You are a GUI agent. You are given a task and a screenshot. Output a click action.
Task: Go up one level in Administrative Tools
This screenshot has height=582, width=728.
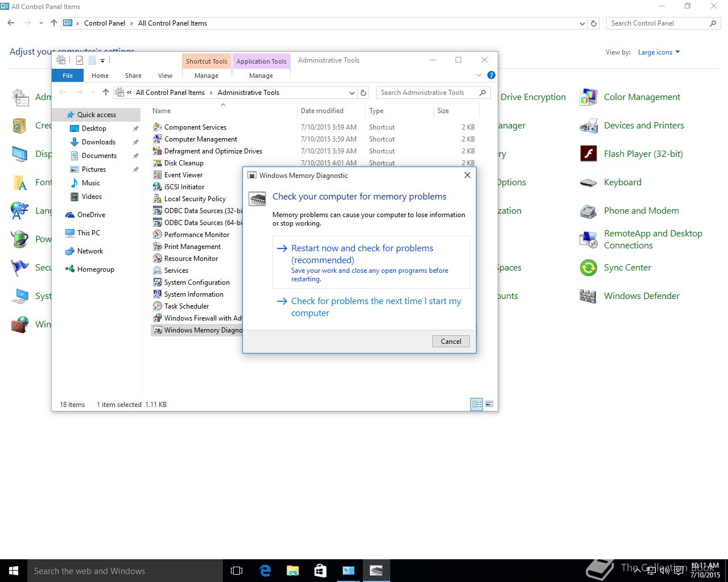(106, 93)
